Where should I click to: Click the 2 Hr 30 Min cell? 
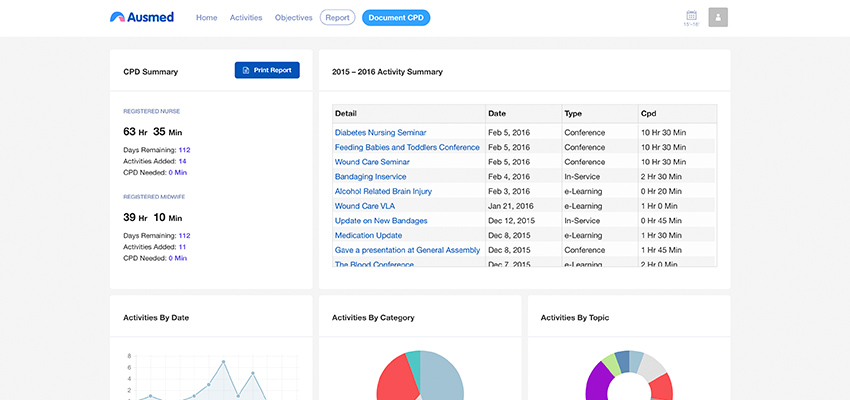pos(663,177)
